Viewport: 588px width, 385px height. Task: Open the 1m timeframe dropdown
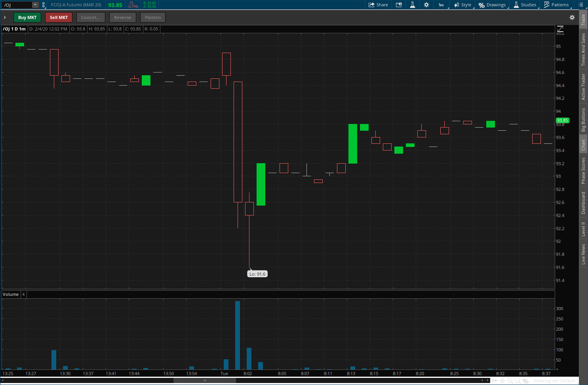tap(441, 5)
